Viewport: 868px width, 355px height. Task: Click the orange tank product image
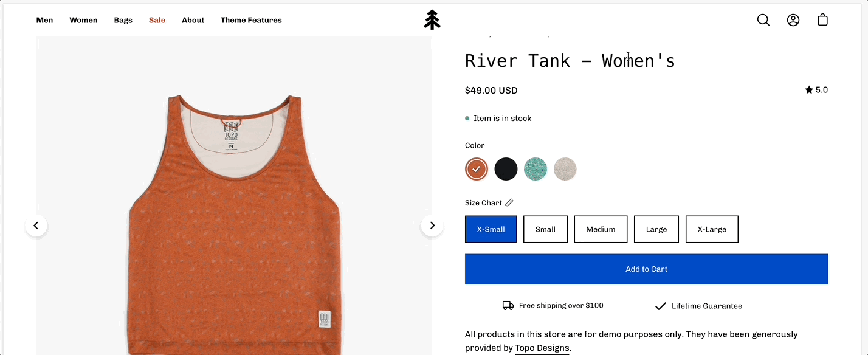tap(234, 219)
